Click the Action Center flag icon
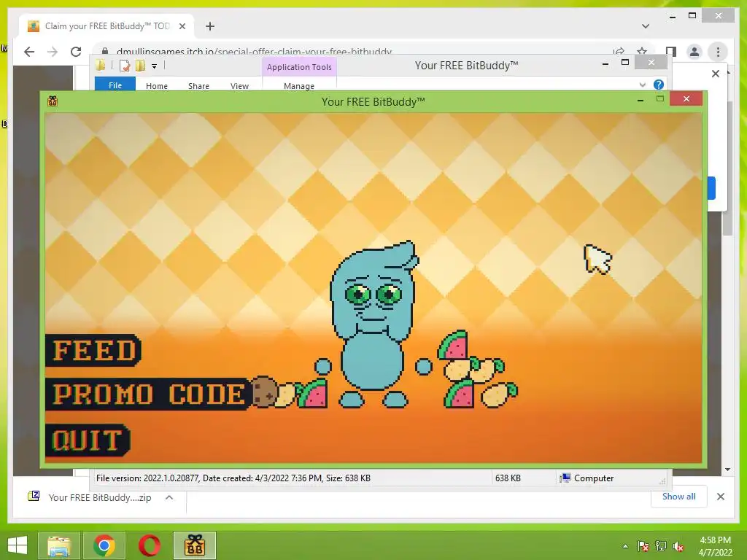Image resolution: width=747 pixels, height=560 pixels. click(643, 546)
